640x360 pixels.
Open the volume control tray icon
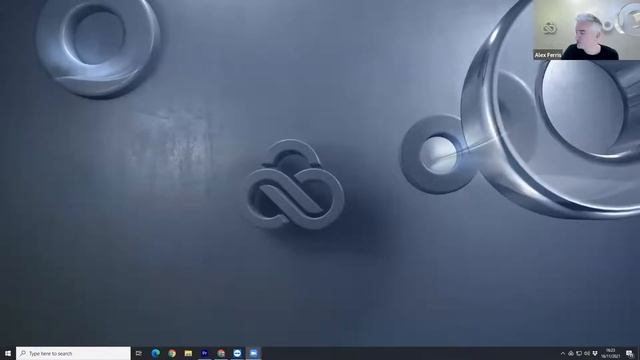(587, 353)
